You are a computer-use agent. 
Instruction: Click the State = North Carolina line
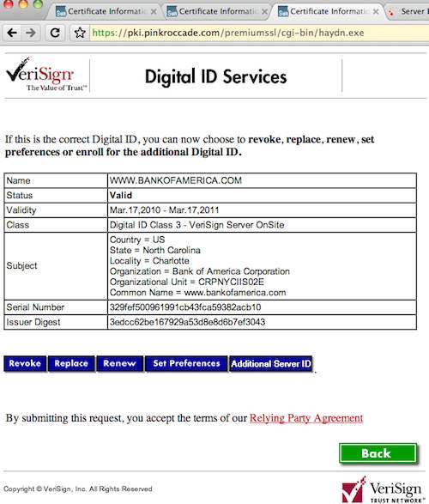(x=154, y=250)
